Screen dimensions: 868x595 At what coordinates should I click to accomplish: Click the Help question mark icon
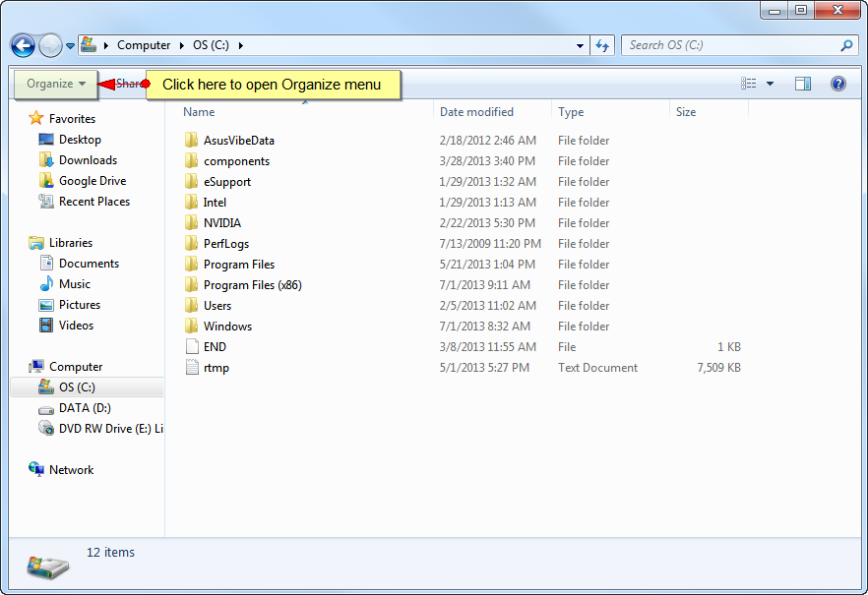click(x=838, y=84)
